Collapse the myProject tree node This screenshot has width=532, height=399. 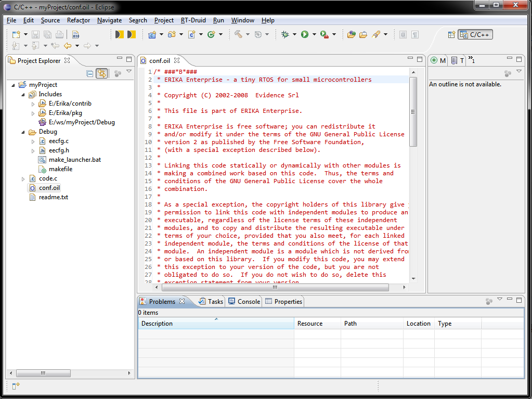(13, 85)
